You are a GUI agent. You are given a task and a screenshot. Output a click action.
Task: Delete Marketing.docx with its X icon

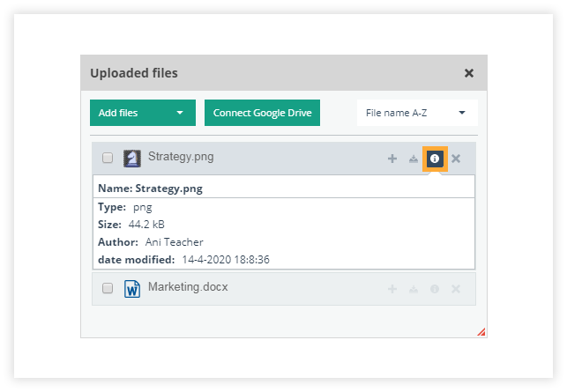coord(456,289)
